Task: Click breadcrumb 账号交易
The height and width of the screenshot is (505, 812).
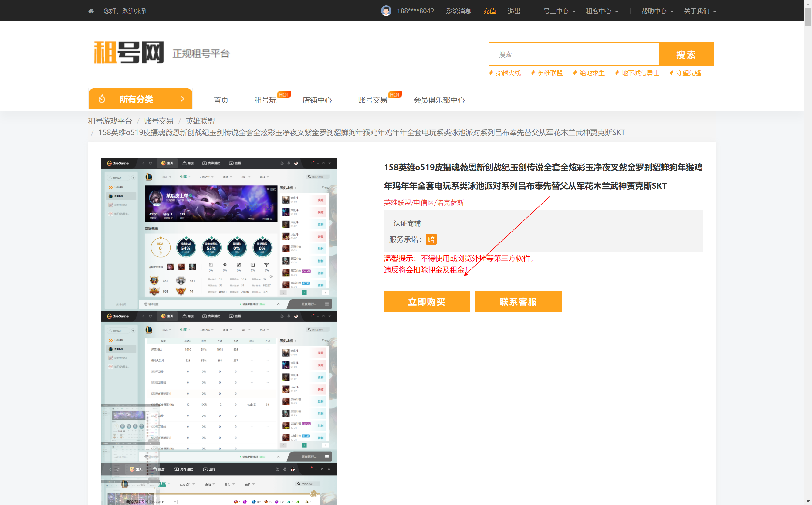Action: [159, 121]
